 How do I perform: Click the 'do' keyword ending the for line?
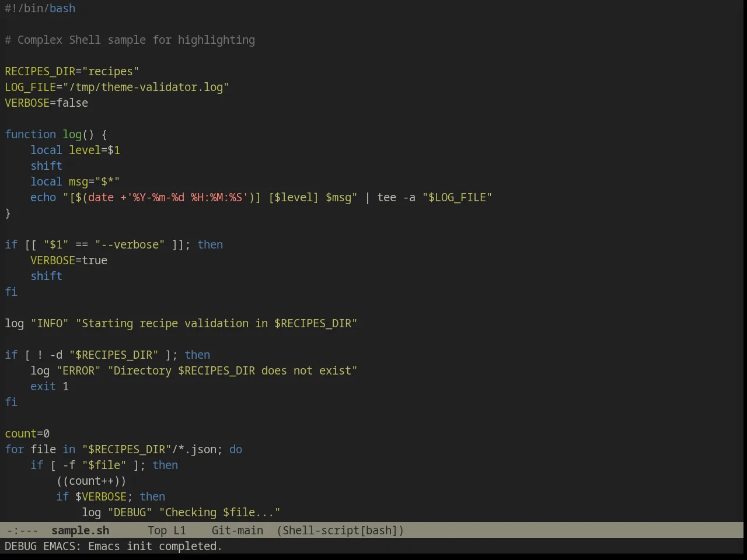click(x=236, y=449)
